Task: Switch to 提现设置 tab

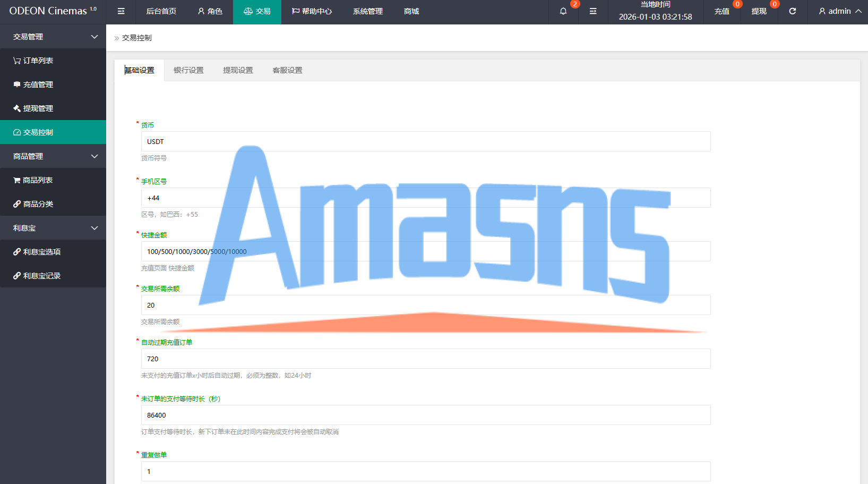Action: 238,70
